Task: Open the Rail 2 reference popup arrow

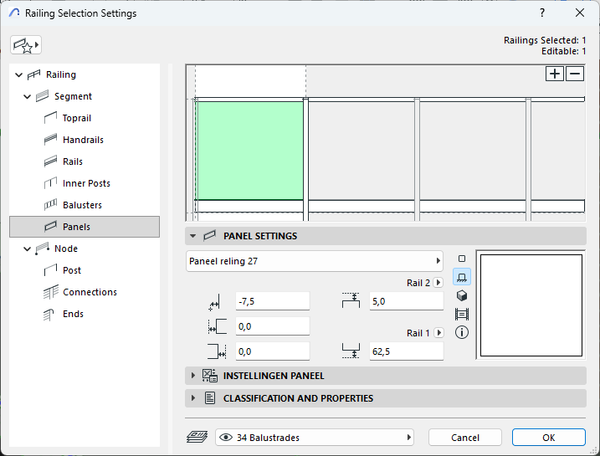Action: coord(438,283)
